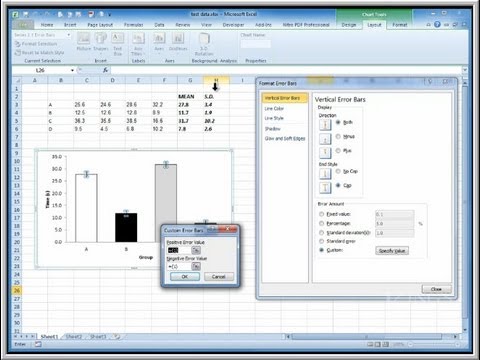Image resolution: width=480 pixels, height=360 pixels.
Task: Open the Page Layout ribbon tab
Action: (100, 25)
